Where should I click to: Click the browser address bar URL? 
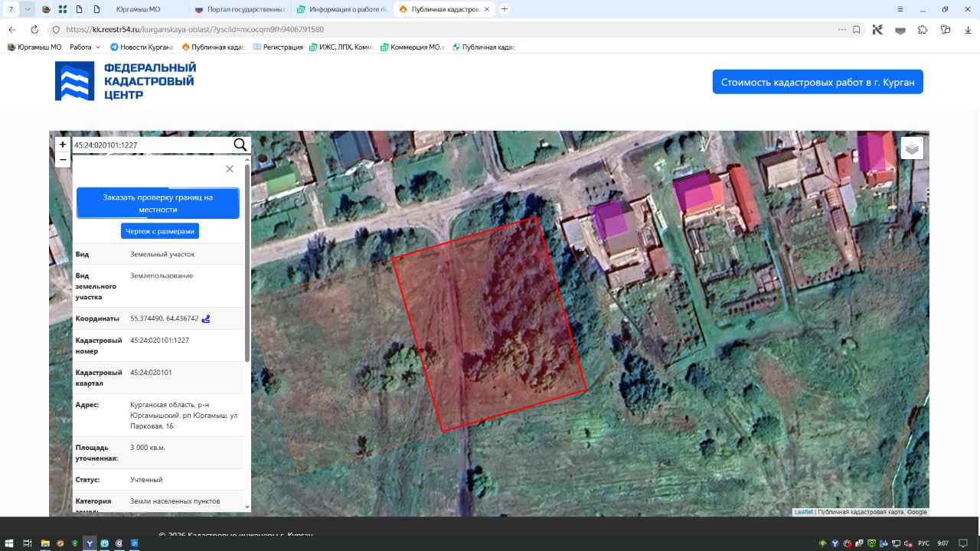click(x=195, y=29)
